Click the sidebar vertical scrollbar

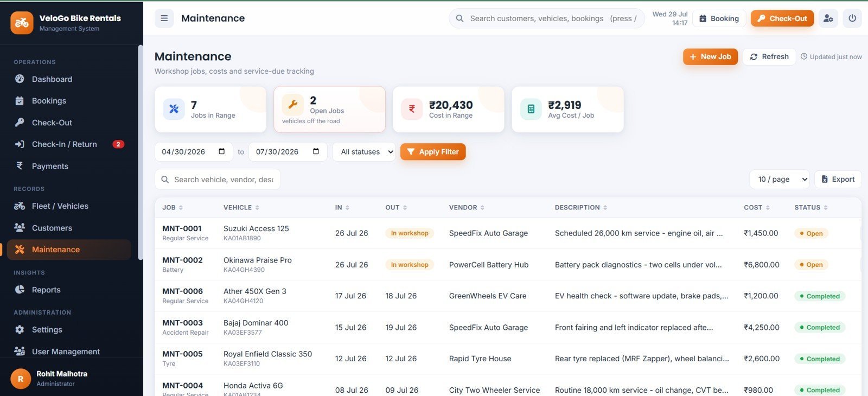click(x=141, y=152)
